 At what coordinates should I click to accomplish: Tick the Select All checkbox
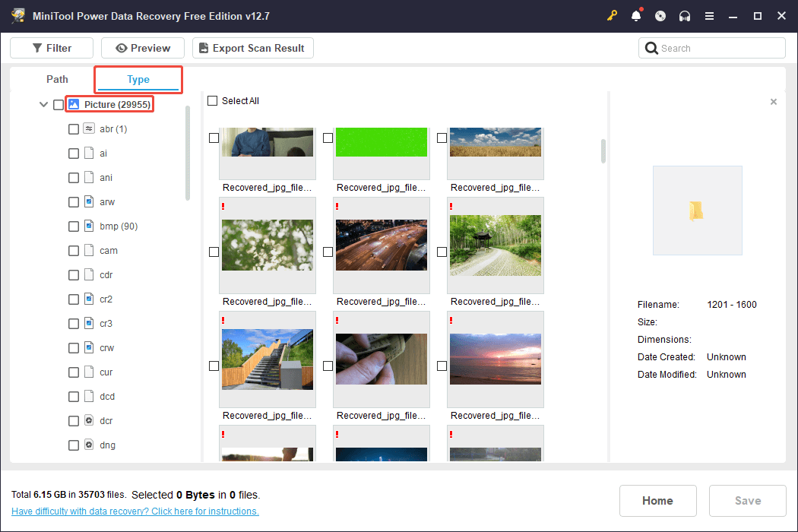213,101
